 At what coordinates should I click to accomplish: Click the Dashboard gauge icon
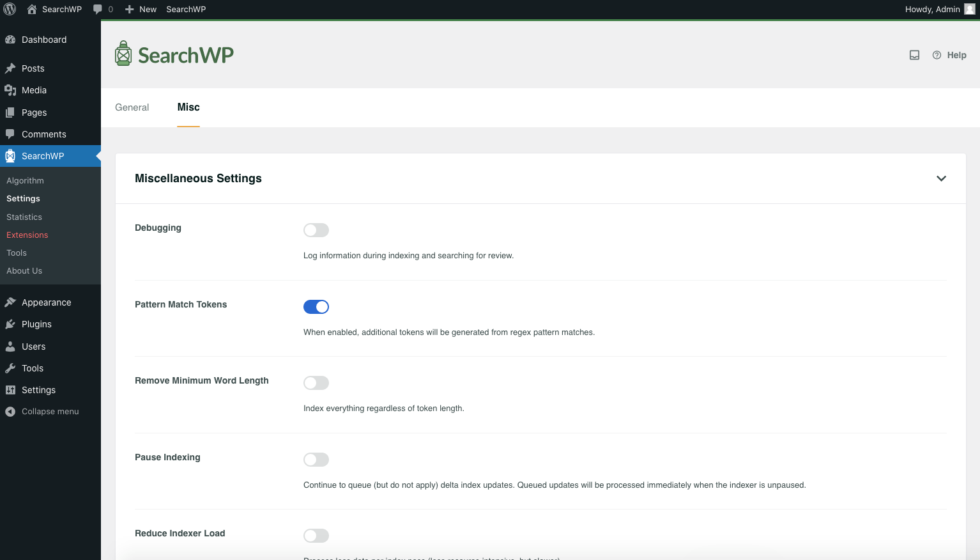point(10,40)
